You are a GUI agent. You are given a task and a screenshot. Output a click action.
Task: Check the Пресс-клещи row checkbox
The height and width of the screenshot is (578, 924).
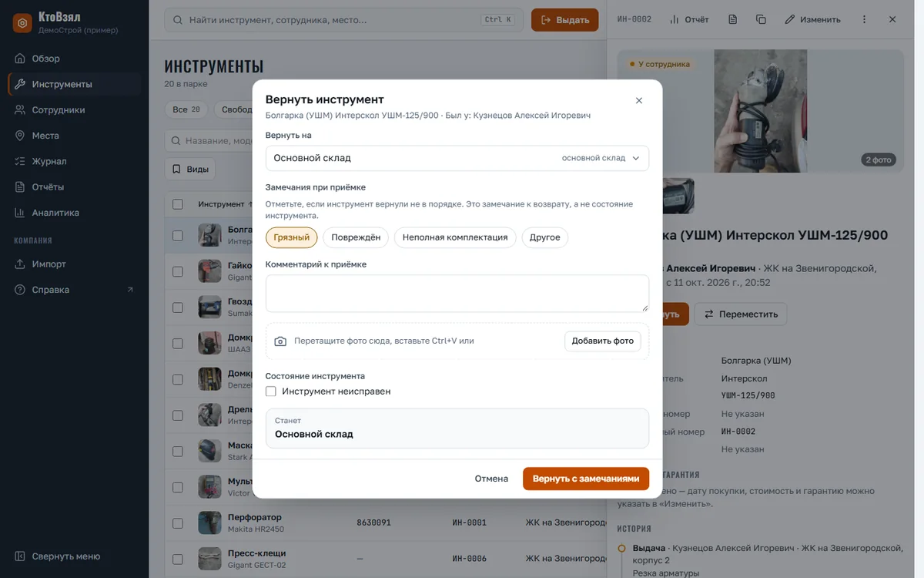coord(178,559)
